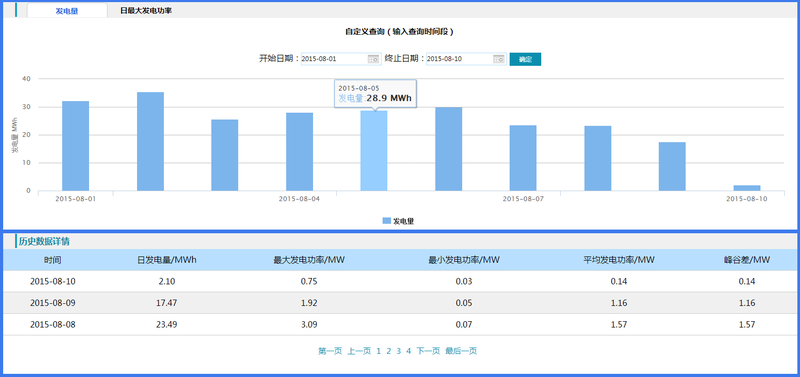The height and width of the screenshot is (377, 800).
Task: Select the 2015-08-01 bar in chart
Action: click(x=76, y=146)
